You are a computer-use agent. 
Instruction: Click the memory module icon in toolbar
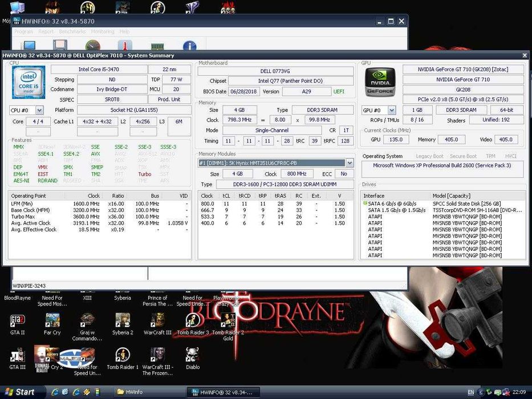click(157, 46)
